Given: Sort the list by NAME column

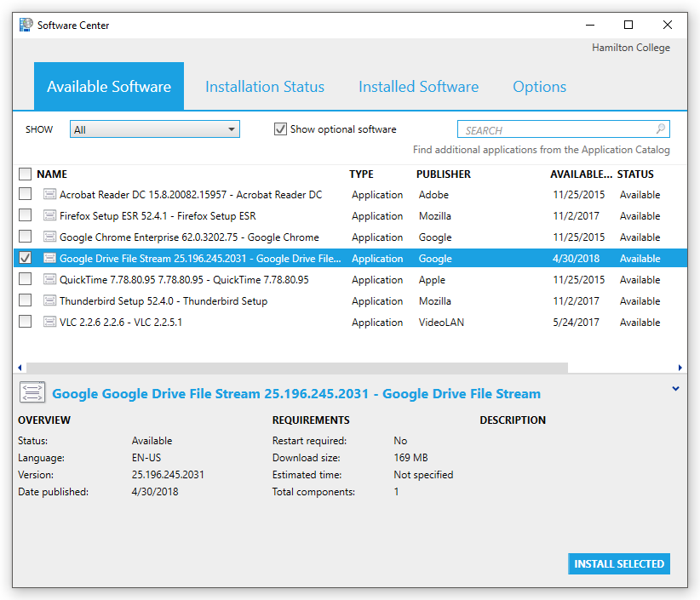Looking at the screenshot, I should pyautogui.click(x=52, y=174).
